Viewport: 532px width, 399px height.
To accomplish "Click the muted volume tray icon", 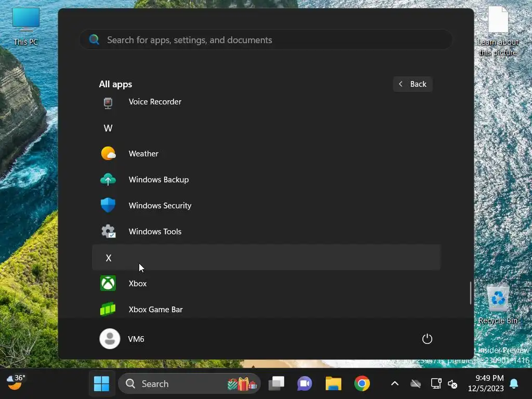I will (453, 384).
